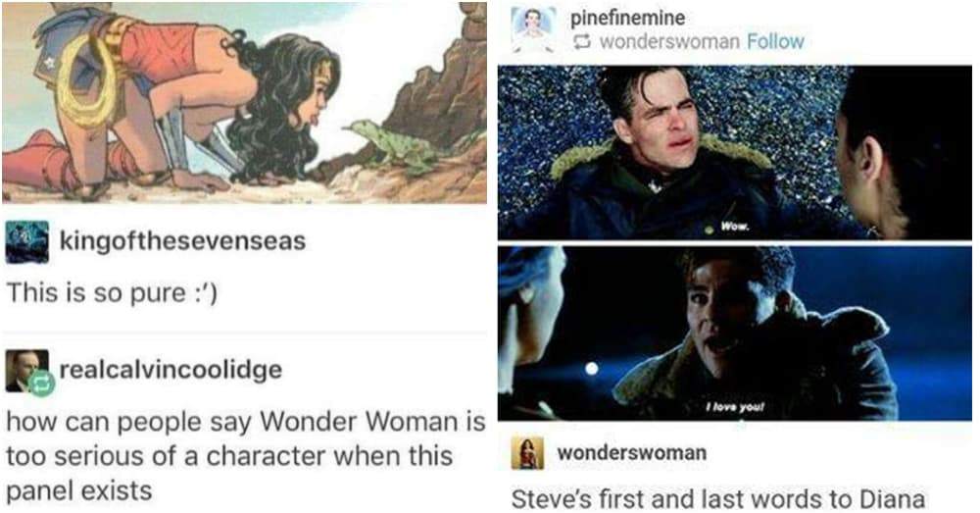Screen dimensions: 980x513
Task: Tap the reblog arrows icon beside wonderswoman
Action: (582, 42)
